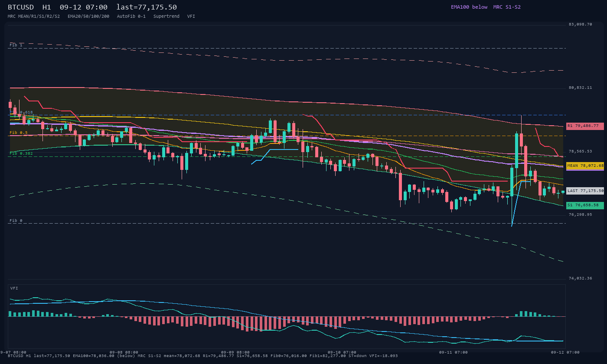Click the 09-12 07:00 time axis label
Image resolution: width=607 pixels, height=364 pixels.
pyautogui.click(x=565, y=352)
